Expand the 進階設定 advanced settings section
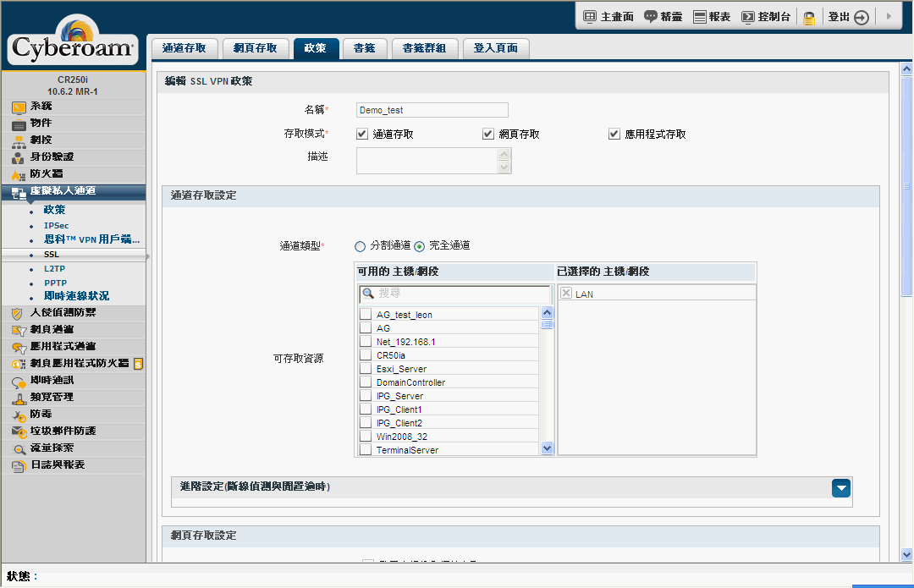This screenshot has height=588, width=914. (x=841, y=488)
